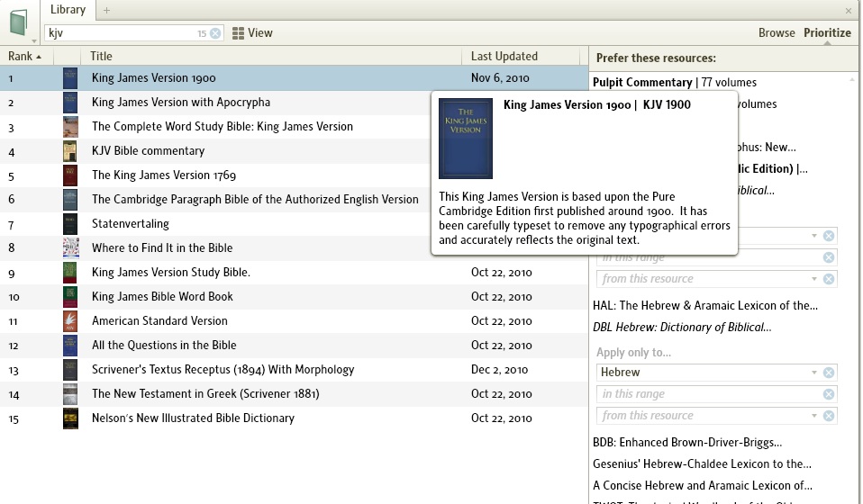The width and height of the screenshot is (863, 504).
Task: Open the View layout options
Action: [x=252, y=33]
